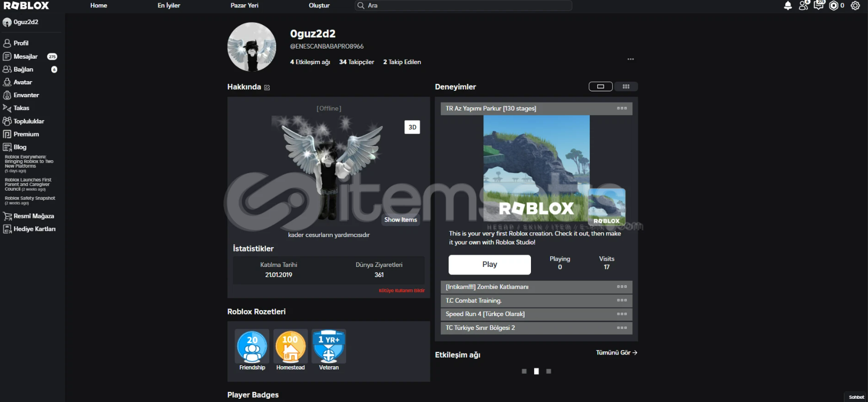This screenshot has width=868, height=402.
Task: Select the first carousel dot under Etkileşim ağı
Action: 524,371
